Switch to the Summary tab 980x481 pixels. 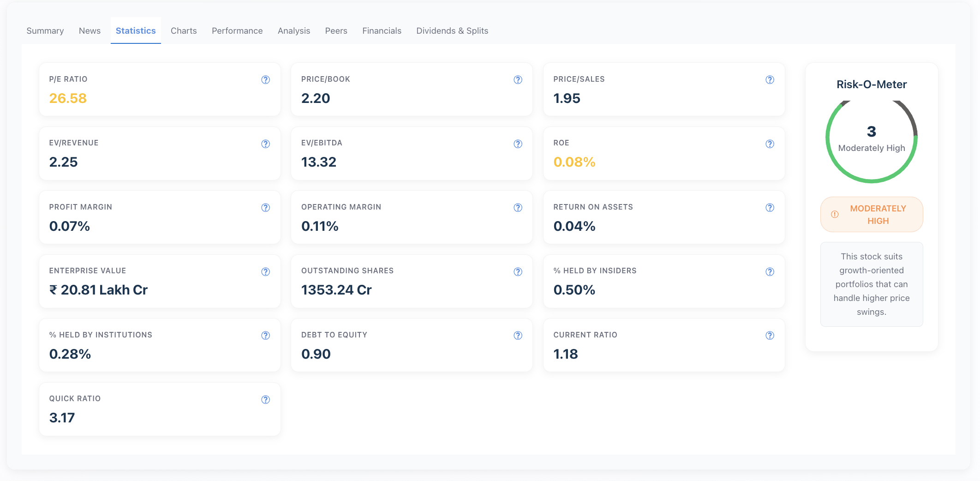[x=45, y=31]
